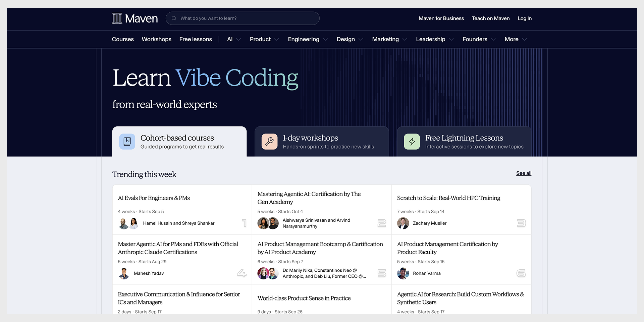Click '7 weeks · Starts Sep 14' text
The image size is (644, 322).
click(x=421, y=212)
